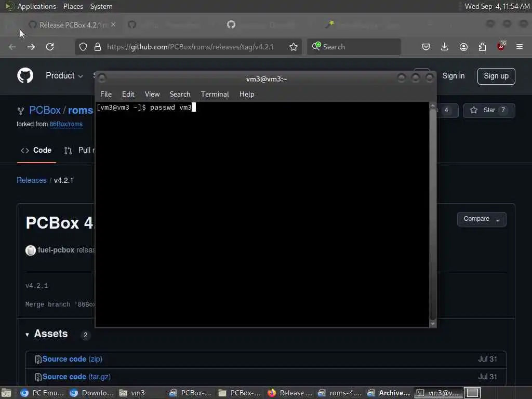Image resolution: width=532 pixels, height=399 pixels.
Task: Open the PCBox owner link
Action: (x=45, y=110)
